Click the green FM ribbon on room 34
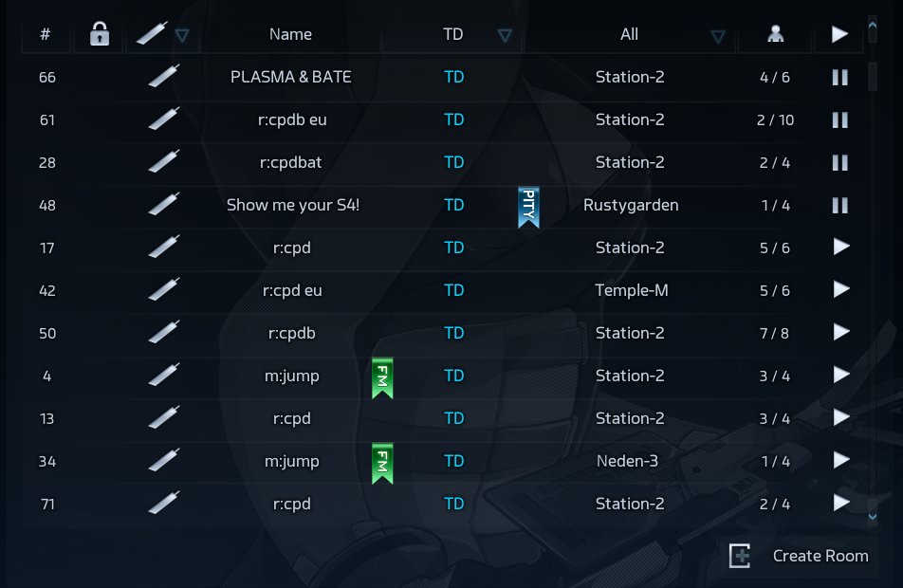Viewport: 903px width, 588px height. (x=382, y=463)
